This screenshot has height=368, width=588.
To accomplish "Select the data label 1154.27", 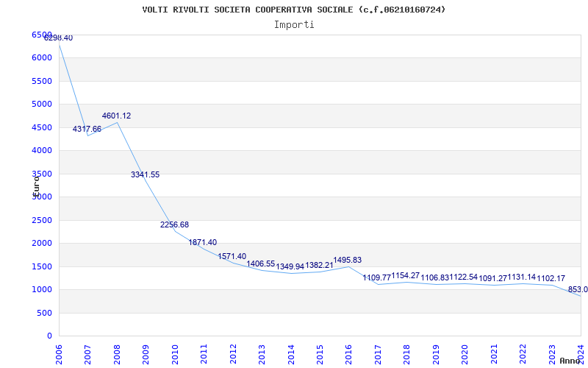I will point(406,275).
